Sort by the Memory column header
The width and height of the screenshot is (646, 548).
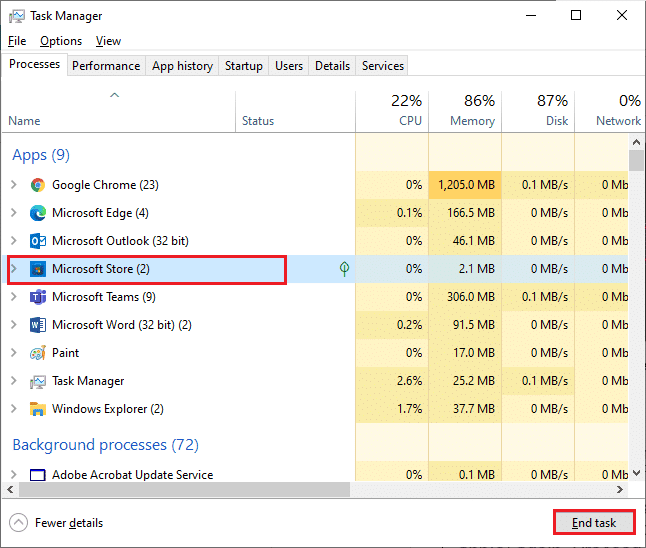465,111
